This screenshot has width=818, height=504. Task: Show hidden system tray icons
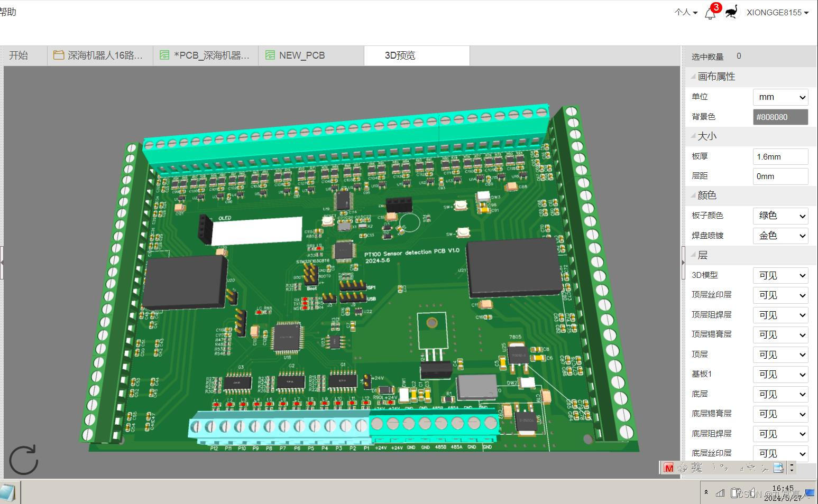[706, 492]
